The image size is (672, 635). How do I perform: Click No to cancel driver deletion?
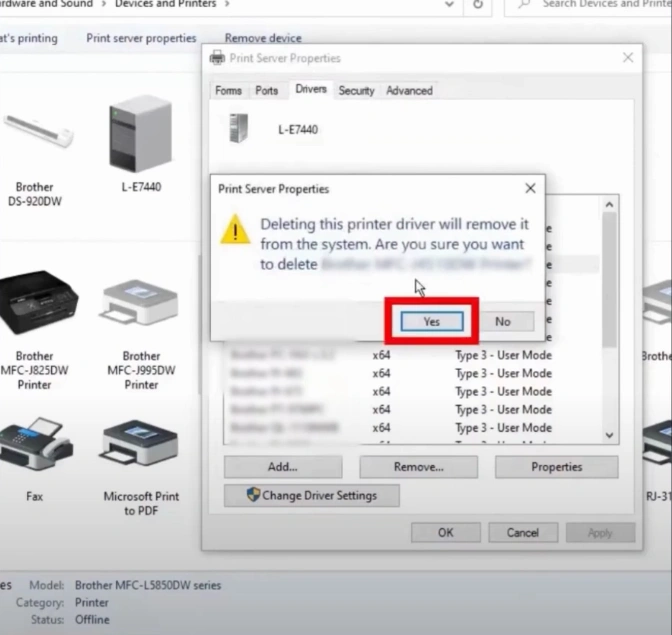[x=502, y=321]
